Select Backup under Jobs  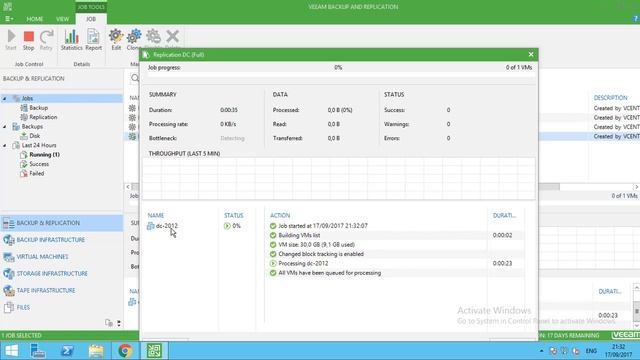(x=38, y=108)
